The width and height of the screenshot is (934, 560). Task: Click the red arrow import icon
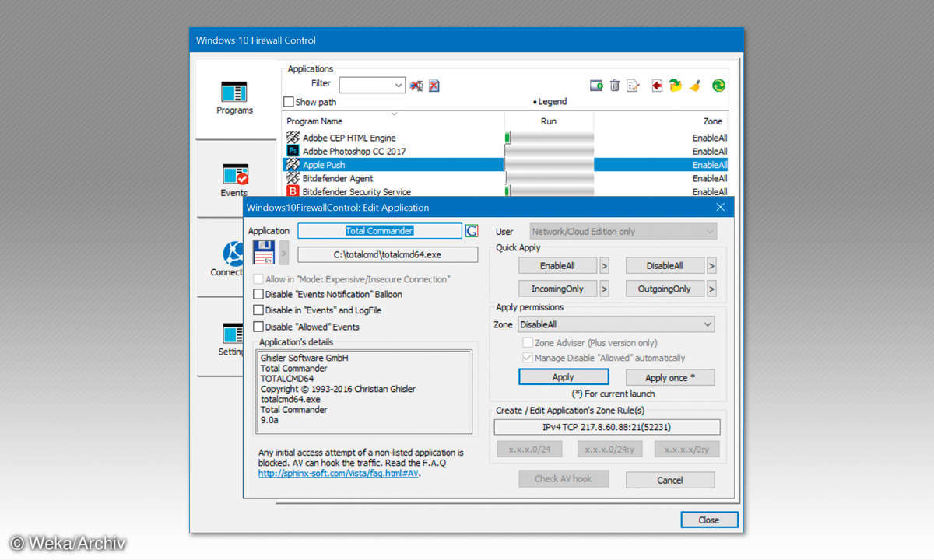click(657, 86)
